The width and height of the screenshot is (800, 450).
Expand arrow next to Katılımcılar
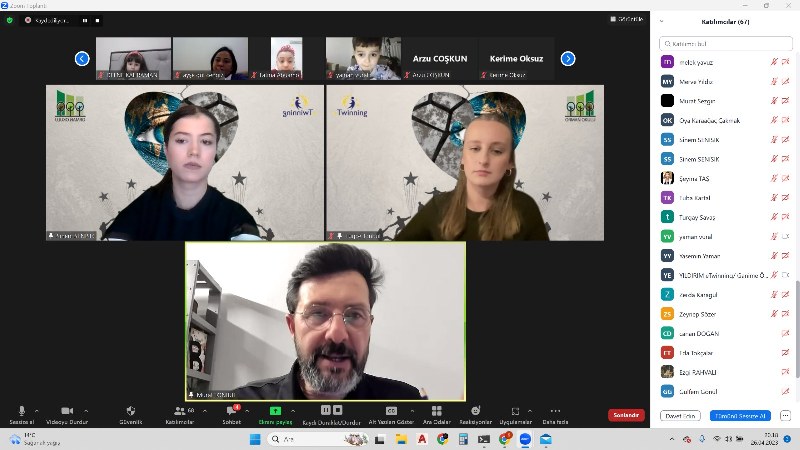click(x=205, y=411)
